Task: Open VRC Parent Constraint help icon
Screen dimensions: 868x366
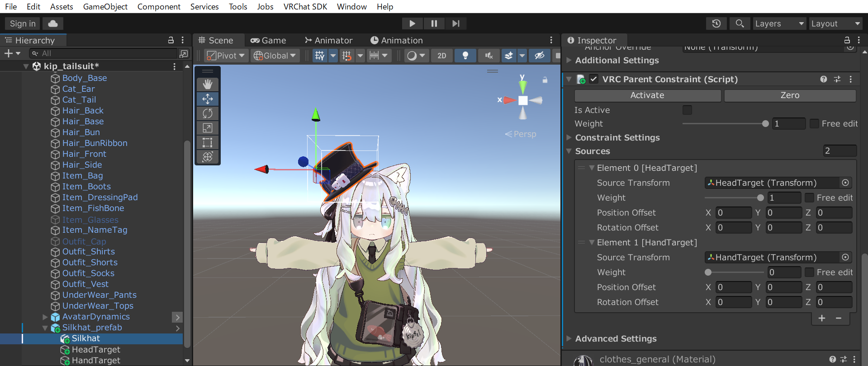Action: click(824, 79)
